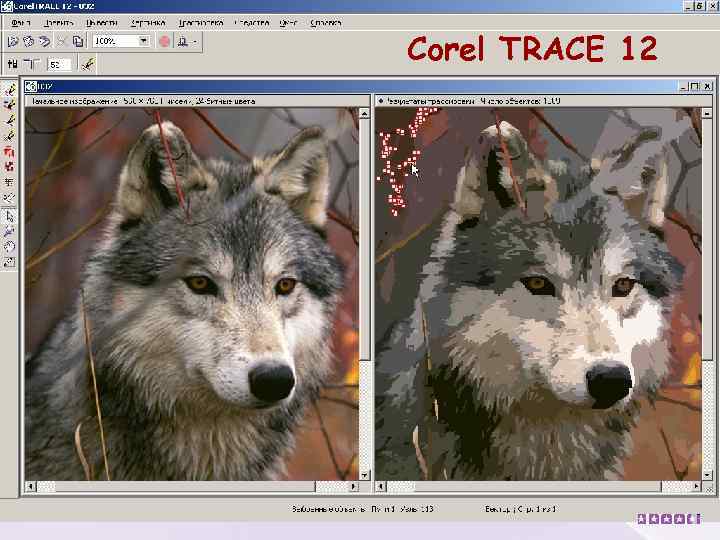
Task: Click the traced wolf image in right pane
Action: (x=538, y=294)
